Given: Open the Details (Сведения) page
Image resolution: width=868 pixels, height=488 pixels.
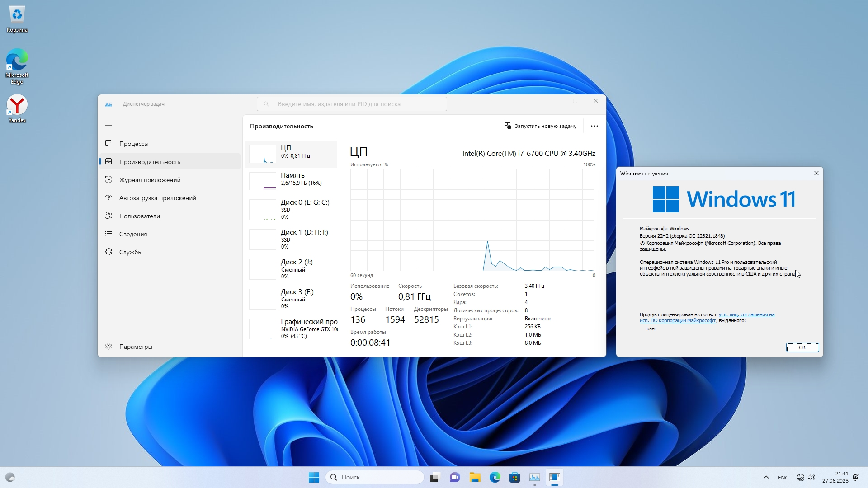Looking at the screenshot, I should 133,234.
